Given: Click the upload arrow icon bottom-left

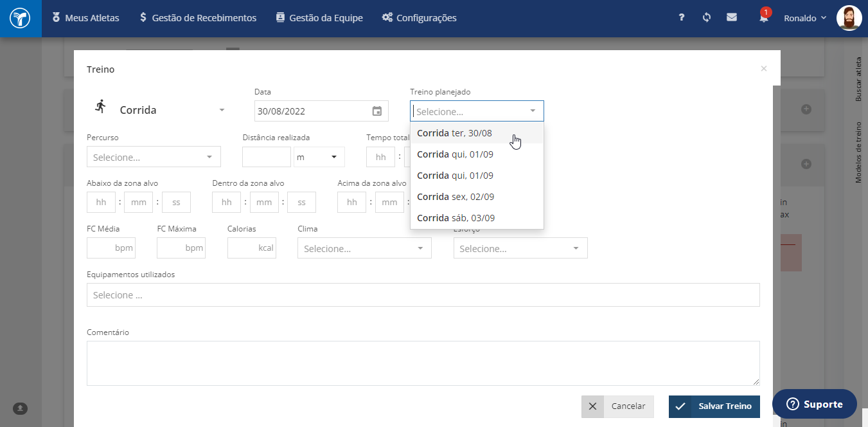Looking at the screenshot, I should [20, 408].
